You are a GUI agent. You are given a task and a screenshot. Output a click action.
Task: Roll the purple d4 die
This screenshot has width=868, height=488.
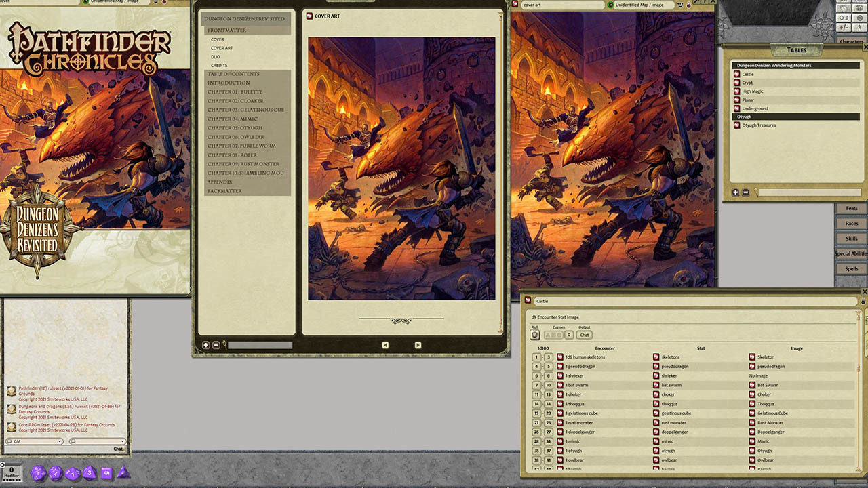click(x=123, y=473)
